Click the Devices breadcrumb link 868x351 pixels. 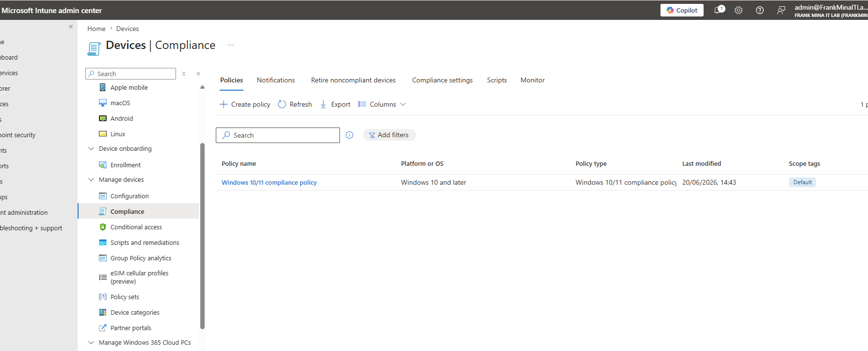pyautogui.click(x=128, y=29)
